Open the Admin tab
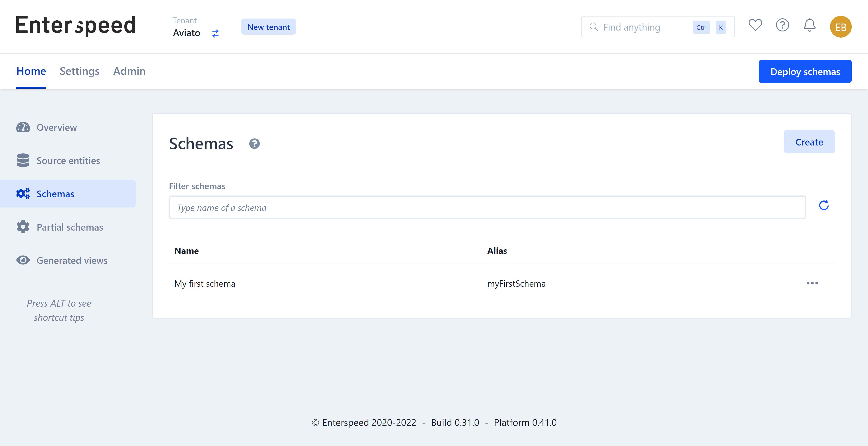Screen dimensions: 868x446 click(129, 71)
